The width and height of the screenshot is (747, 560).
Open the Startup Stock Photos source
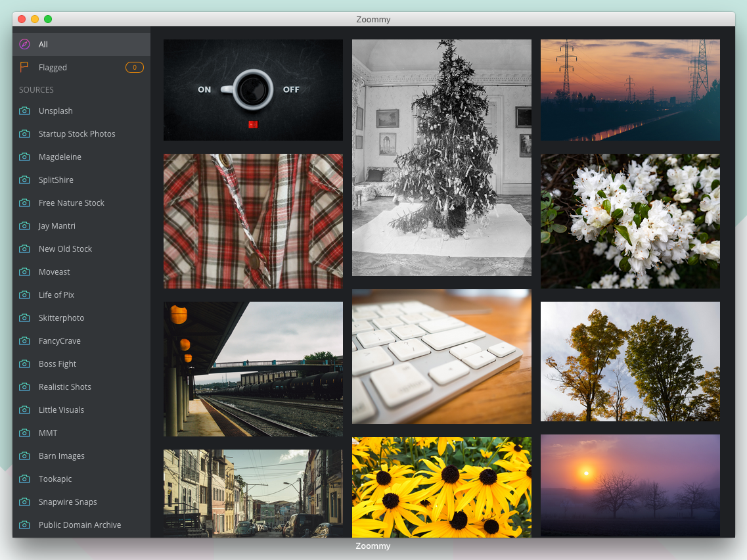tap(77, 134)
